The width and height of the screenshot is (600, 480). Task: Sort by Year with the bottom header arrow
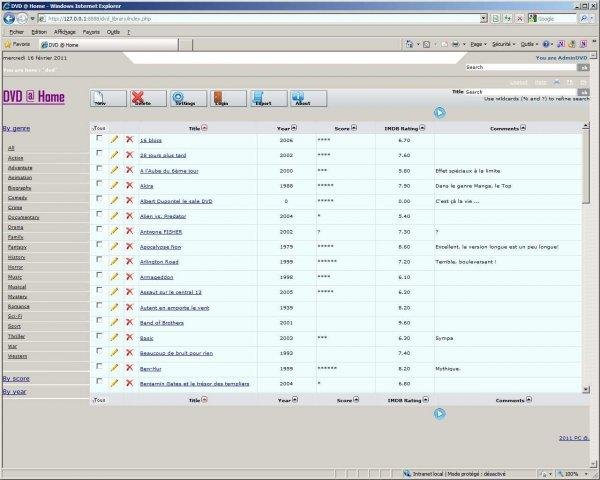[x=295, y=400]
